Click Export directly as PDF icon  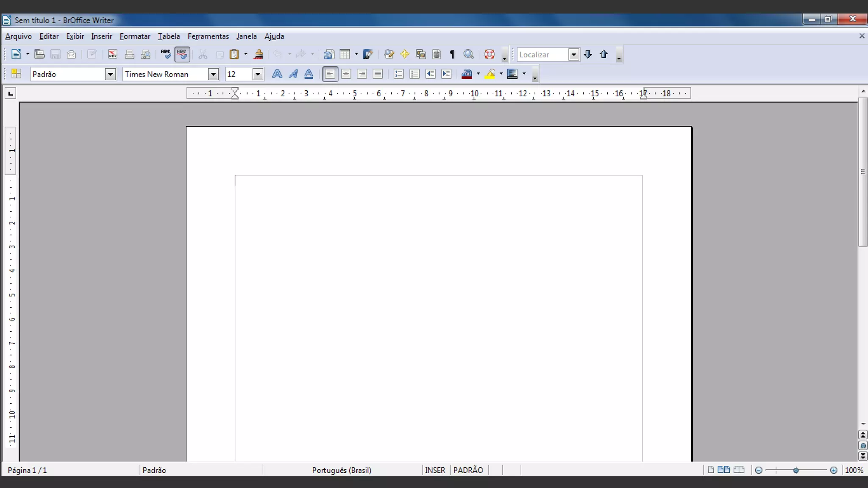(112, 54)
